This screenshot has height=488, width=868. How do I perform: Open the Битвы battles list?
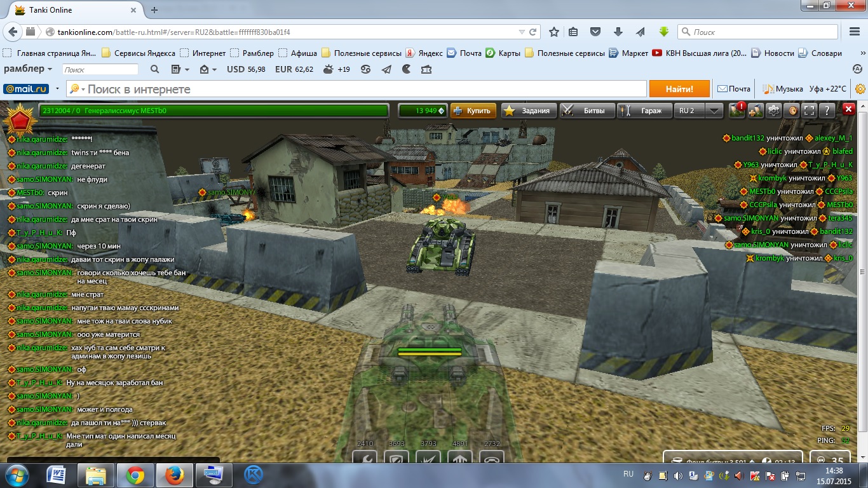click(x=587, y=111)
